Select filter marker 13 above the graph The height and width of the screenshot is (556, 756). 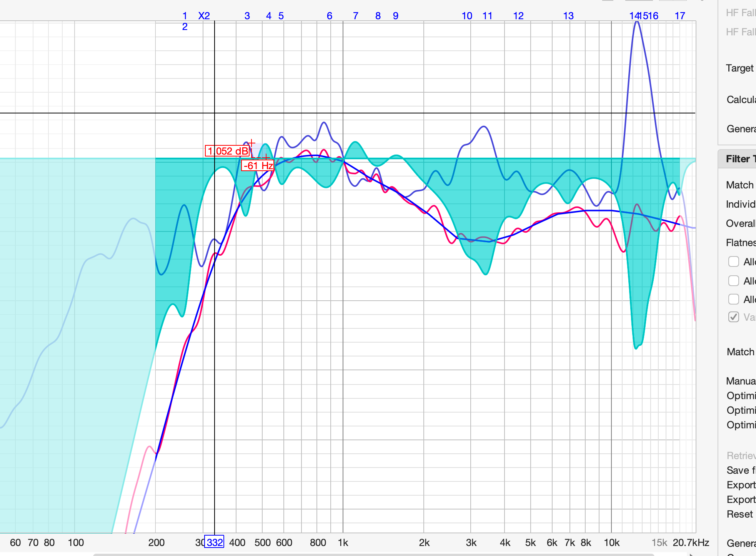[568, 16]
